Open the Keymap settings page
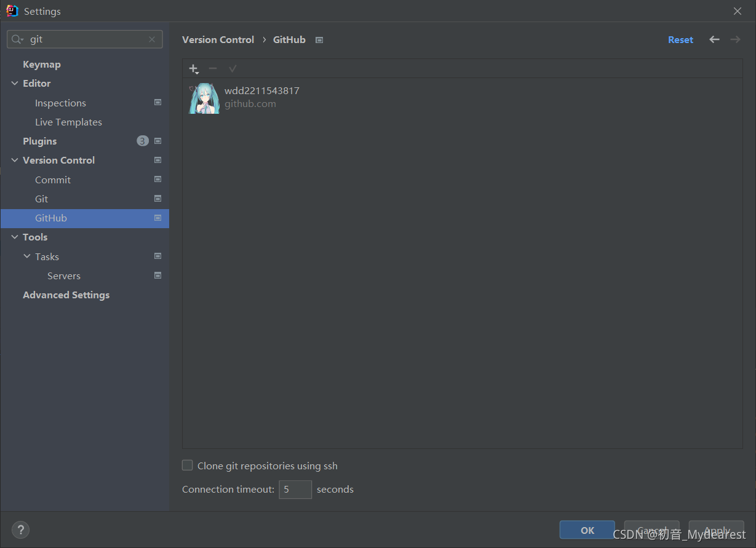Viewport: 756px width, 548px height. (x=42, y=64)
